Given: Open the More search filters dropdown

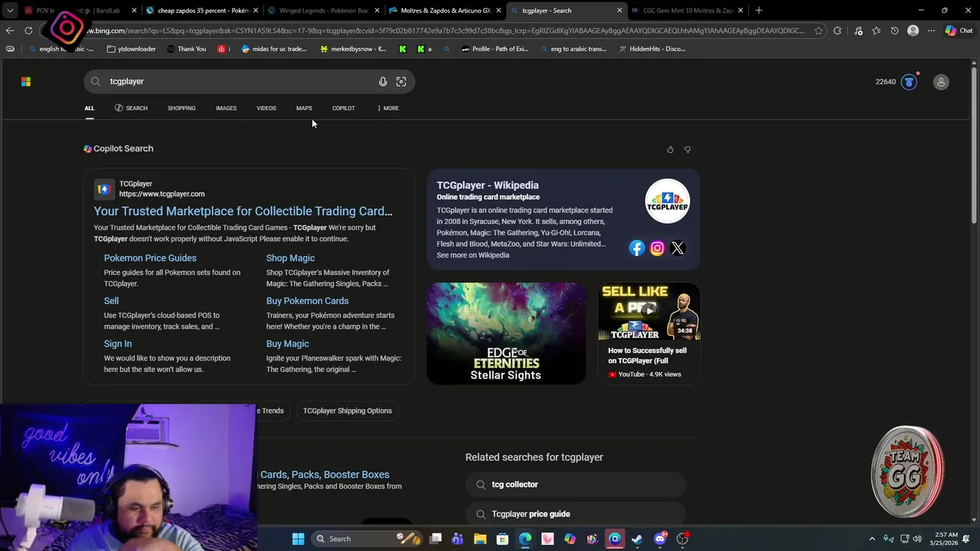Looking at the screenshot, I should (387, 108).
